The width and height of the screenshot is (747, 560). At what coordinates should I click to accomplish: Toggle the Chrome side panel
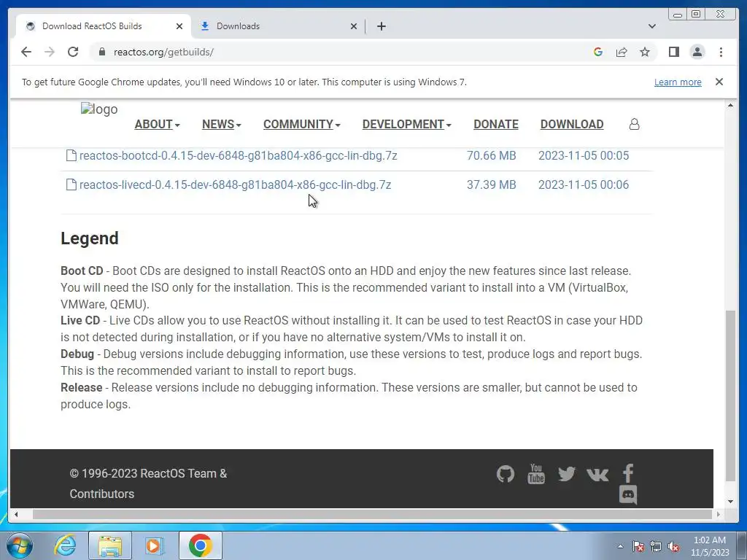coord(673,52)
